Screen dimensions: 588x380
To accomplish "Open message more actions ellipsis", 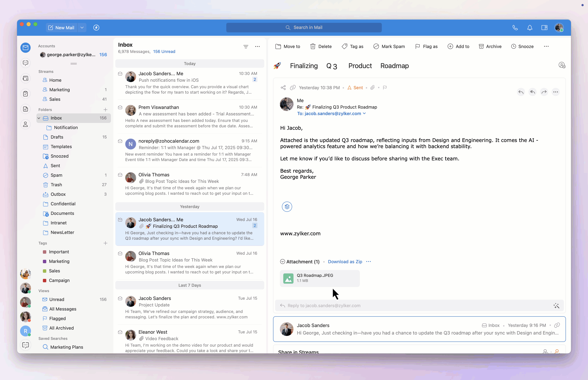I will (x=556, y=92).
